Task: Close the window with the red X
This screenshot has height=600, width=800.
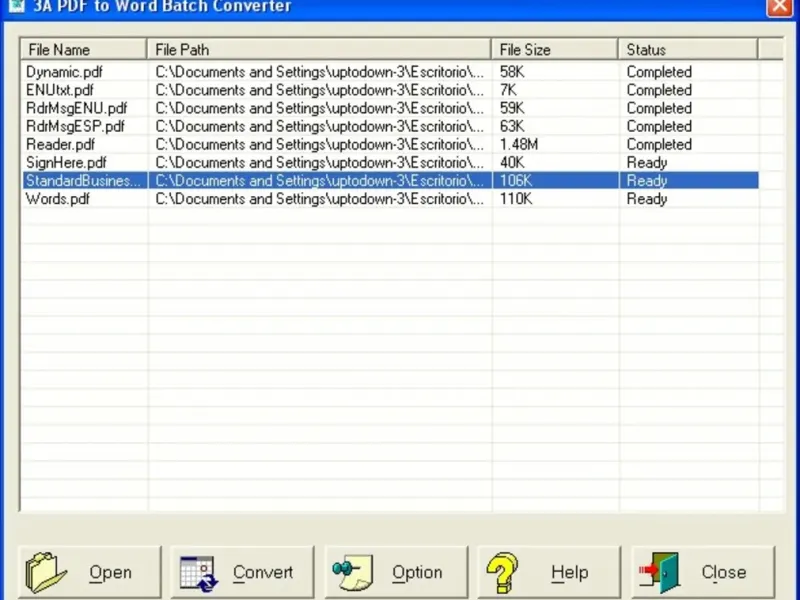Action: click(780, 7)
